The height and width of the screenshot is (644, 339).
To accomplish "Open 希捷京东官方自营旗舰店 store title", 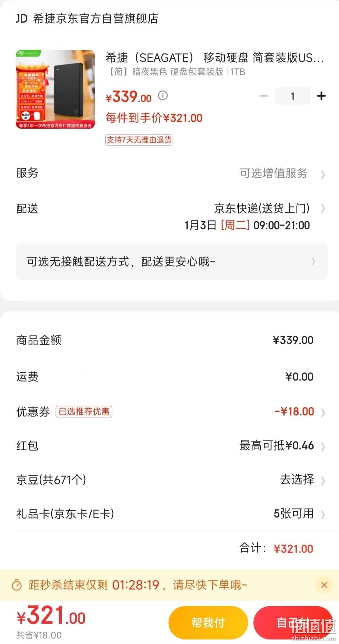I will point(96,18).
